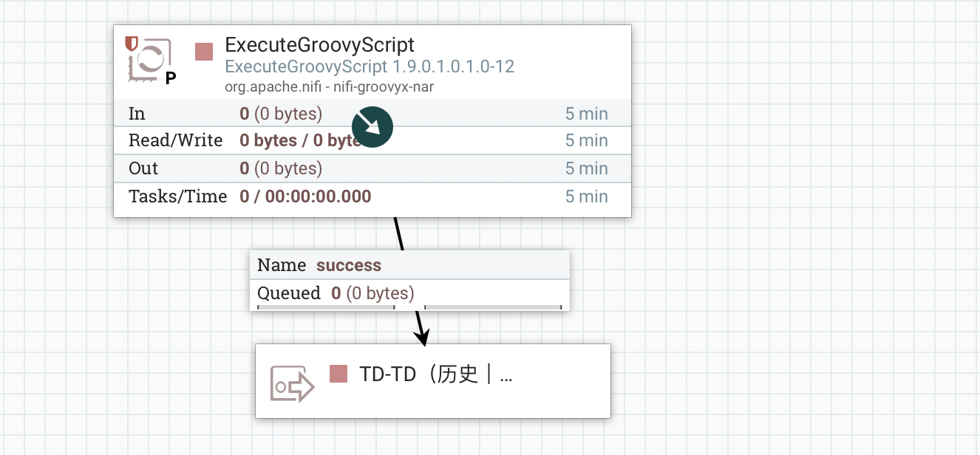
Task: Click the connection arrowhead into the TD-TD port
Action: click(x=423, y=337)
